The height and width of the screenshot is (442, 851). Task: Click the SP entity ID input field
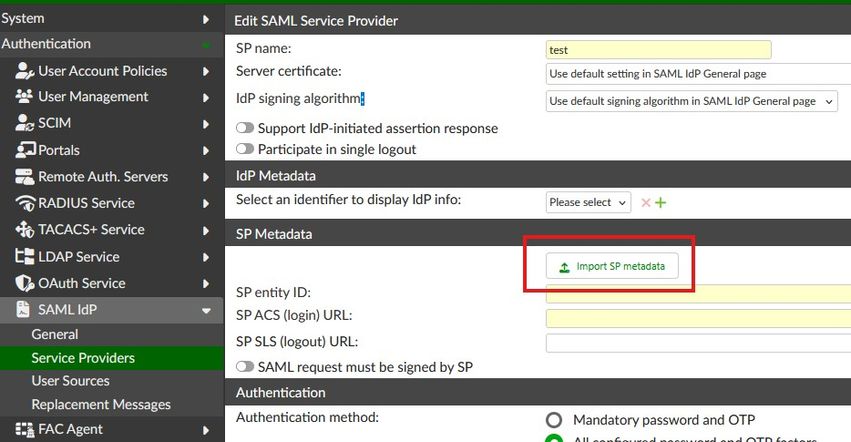point(696,293)
